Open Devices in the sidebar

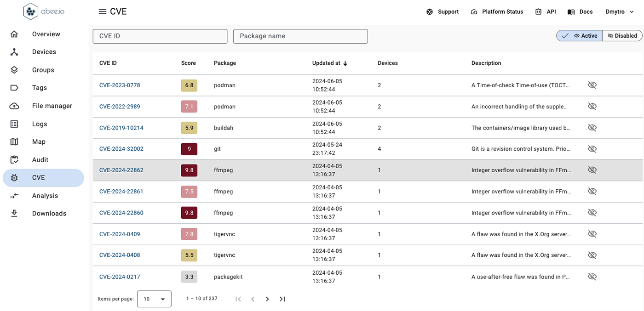point(44,52)
